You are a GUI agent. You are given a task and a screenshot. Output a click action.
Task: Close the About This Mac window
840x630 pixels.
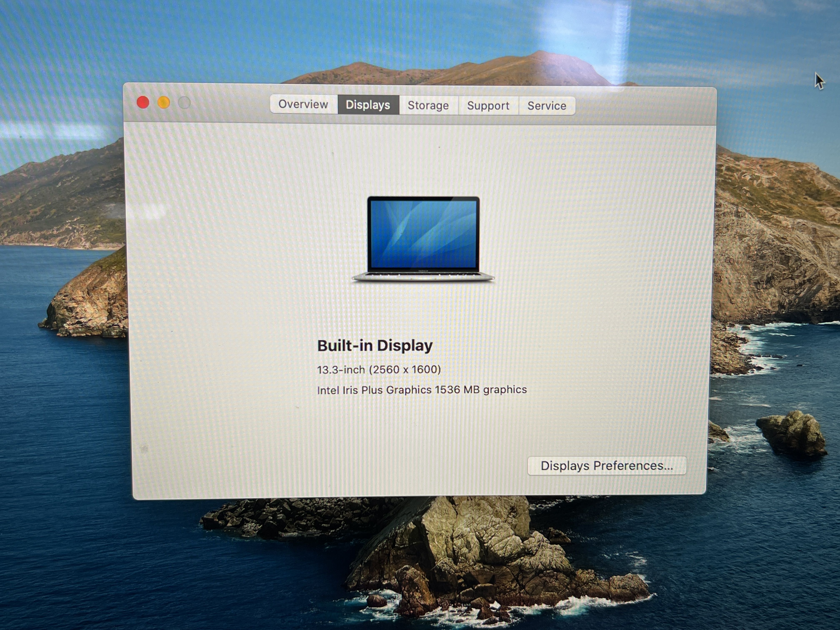point(143,102)
